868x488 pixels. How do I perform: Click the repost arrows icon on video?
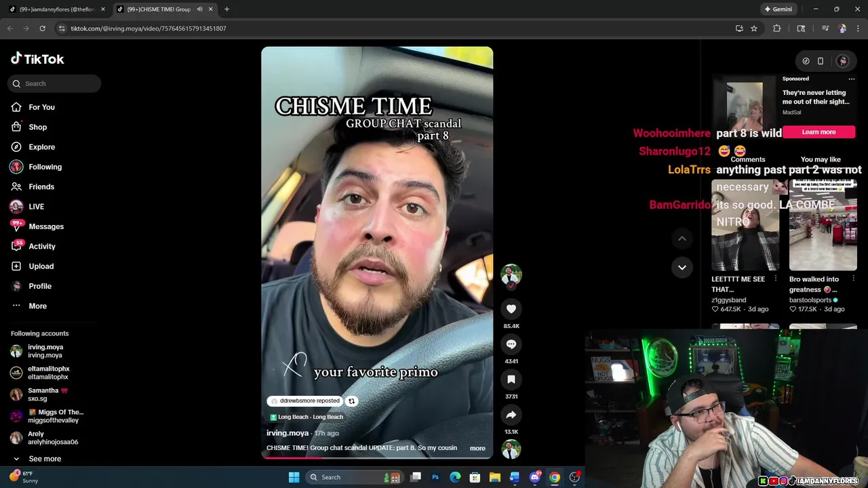pyautogui.click(x=351, y=401)
